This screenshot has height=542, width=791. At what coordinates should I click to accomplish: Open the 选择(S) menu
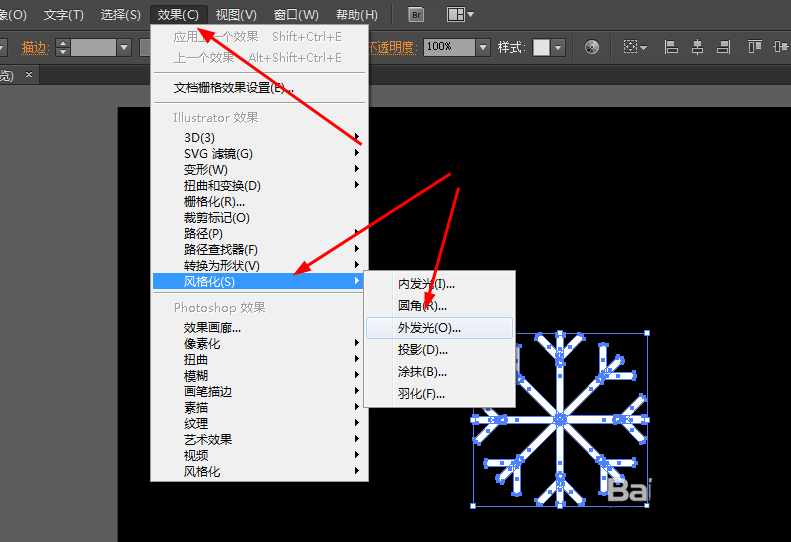coord(121,15)
